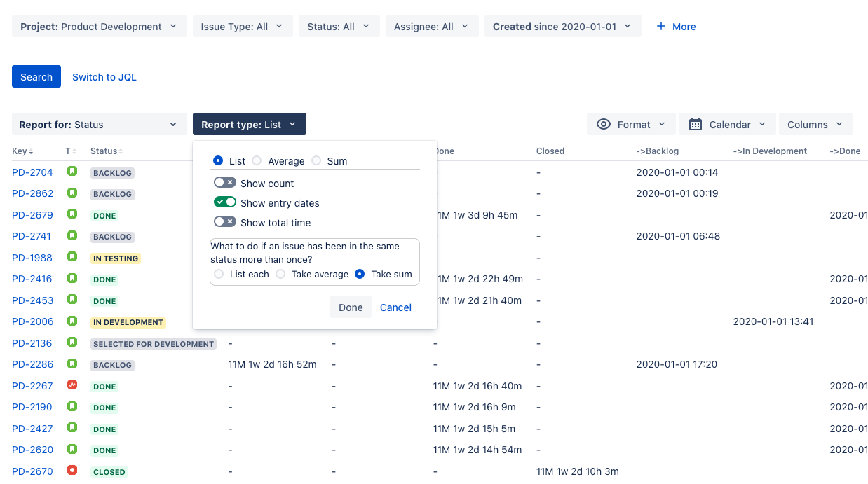The width and height of the screenshot is (868, 484).
Task: Click the calendar icon beside Calendar dropdown
Action: point(697,124)
